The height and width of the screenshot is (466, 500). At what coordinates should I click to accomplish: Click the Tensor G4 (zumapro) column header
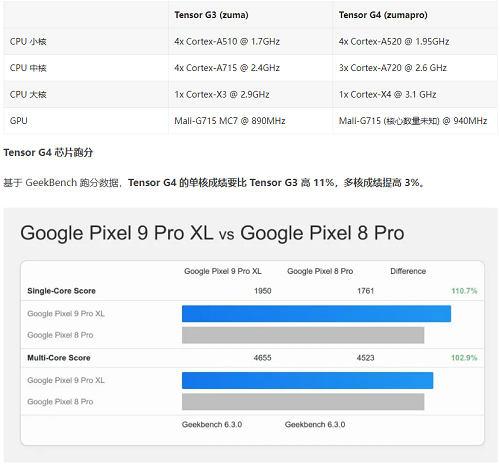click(x=383, y=15)
